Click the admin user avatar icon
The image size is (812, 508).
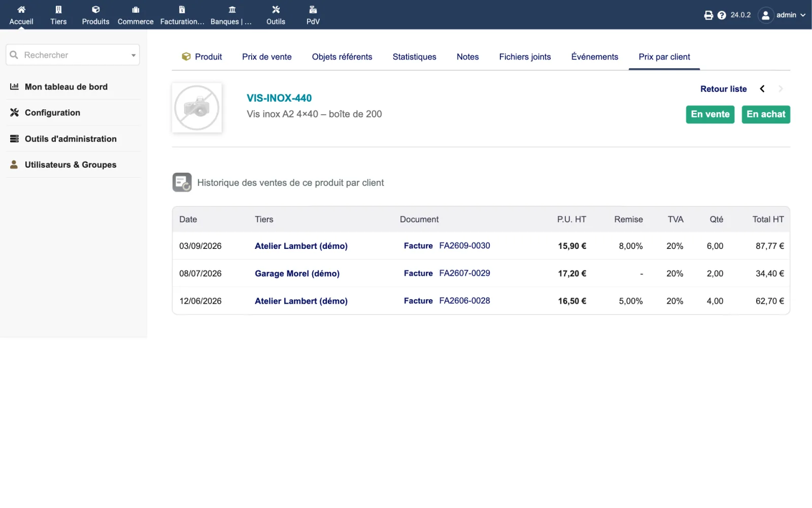point(766,15)
